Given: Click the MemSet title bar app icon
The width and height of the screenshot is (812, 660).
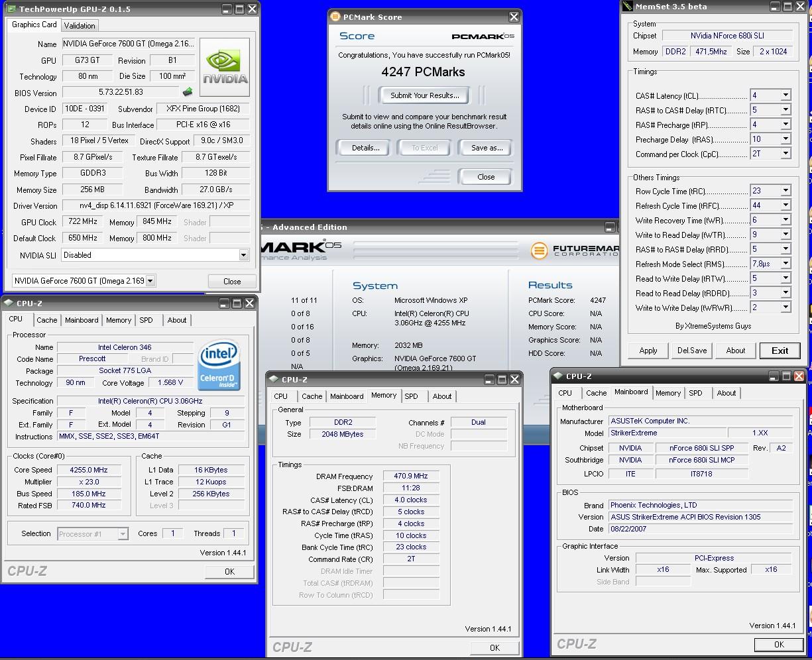Looking at the screenshot, I should (628, 7).
